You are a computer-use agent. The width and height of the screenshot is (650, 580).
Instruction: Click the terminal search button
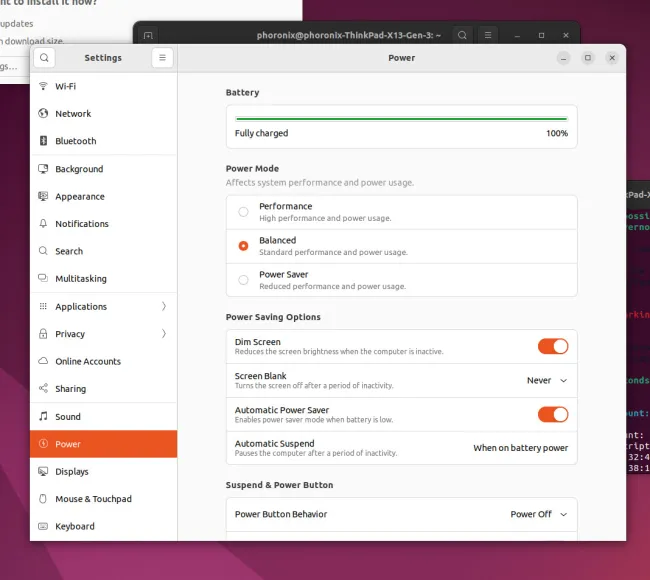(462, 36)
